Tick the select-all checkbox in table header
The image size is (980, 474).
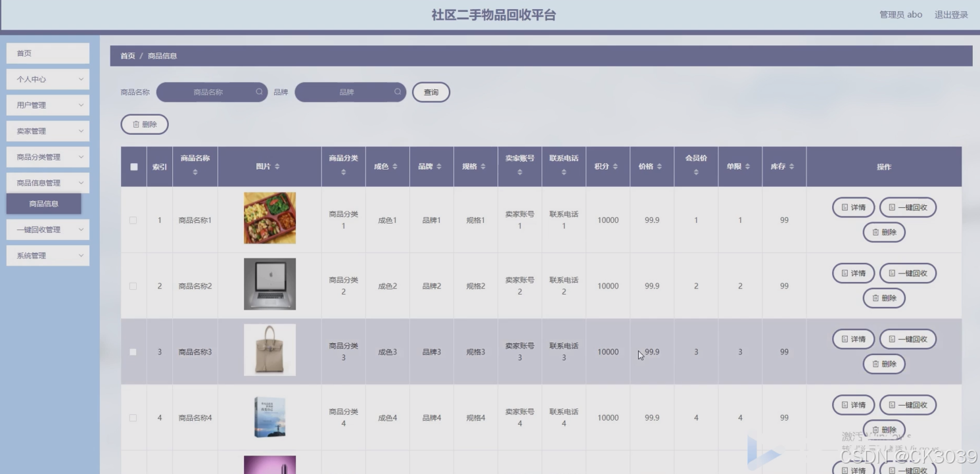134,167
